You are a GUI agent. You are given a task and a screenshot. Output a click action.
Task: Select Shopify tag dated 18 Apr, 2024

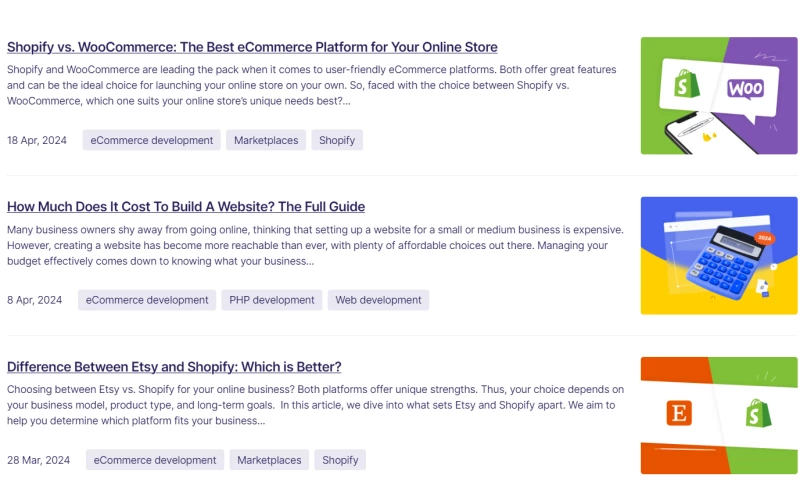(337, 140)
